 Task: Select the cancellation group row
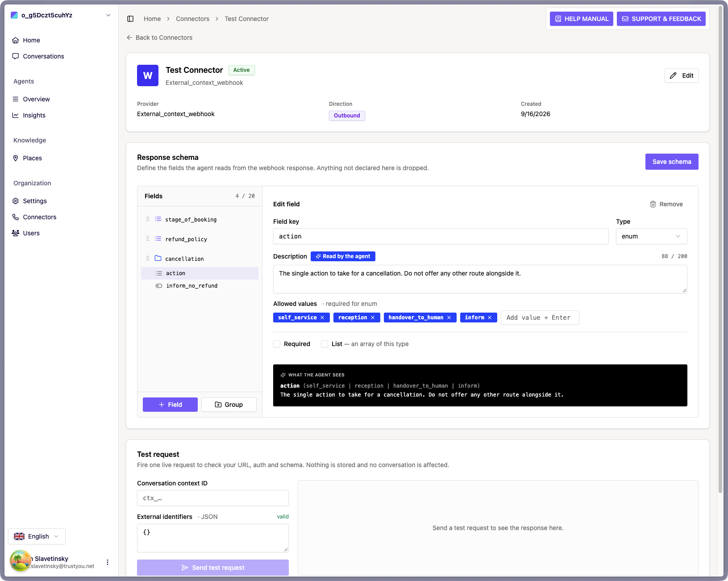click(200, 259)
